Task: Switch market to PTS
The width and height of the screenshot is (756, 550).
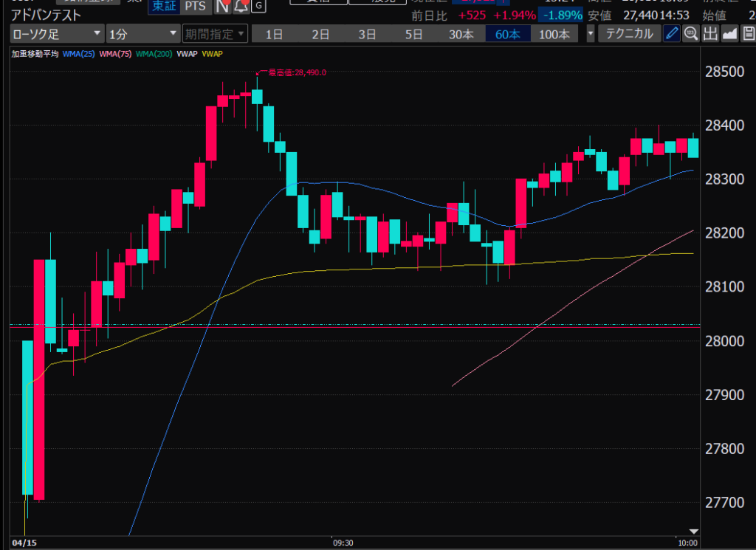Action: [195, 6]
